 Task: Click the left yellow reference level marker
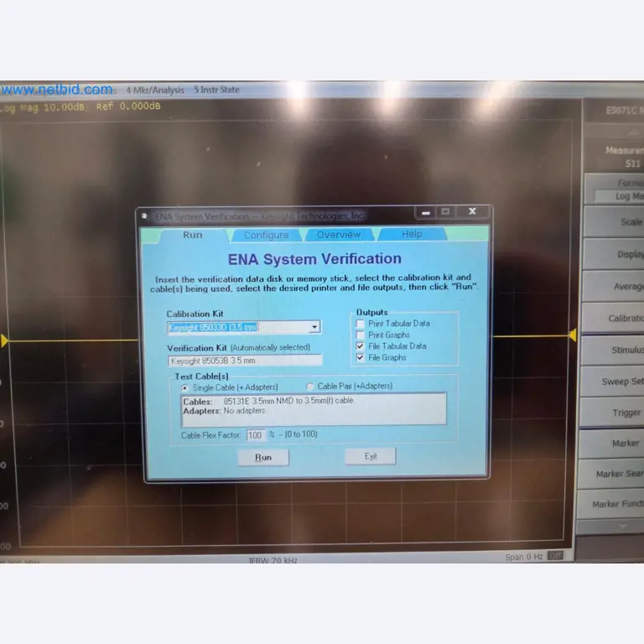click(3, 340)
